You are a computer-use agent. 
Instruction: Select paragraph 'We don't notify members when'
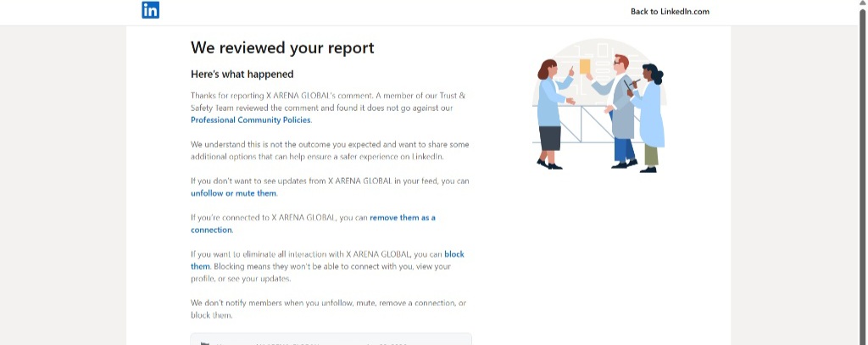coord(329,309)
